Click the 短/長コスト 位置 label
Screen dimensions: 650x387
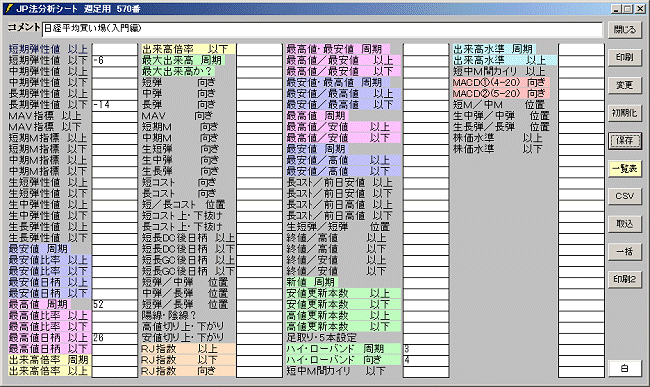coord(184,205)
